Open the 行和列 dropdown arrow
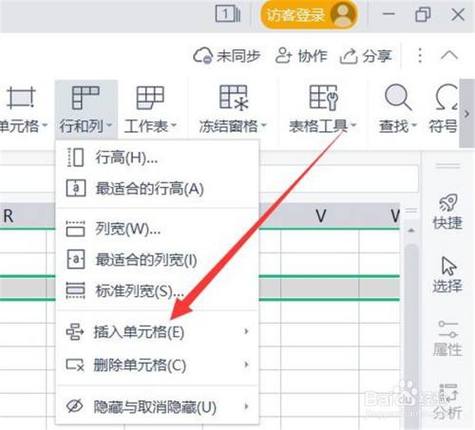This screenshot has height=430, width=475. coord(109,126)
